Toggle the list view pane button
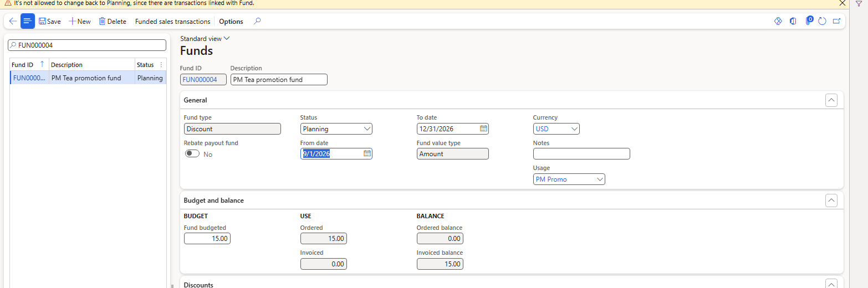Screen dimensions: 868x288 coord(28,22)
